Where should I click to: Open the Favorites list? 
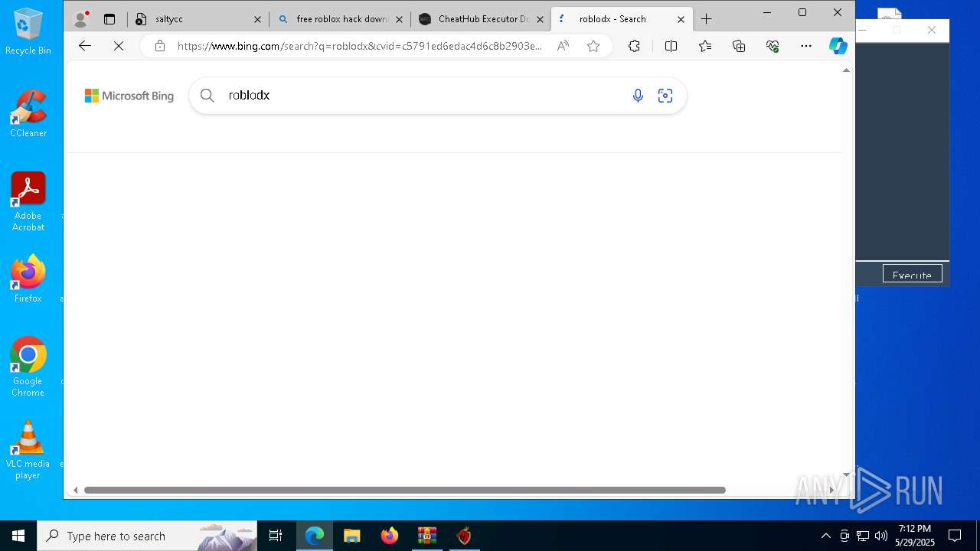[x=705, y=46]
